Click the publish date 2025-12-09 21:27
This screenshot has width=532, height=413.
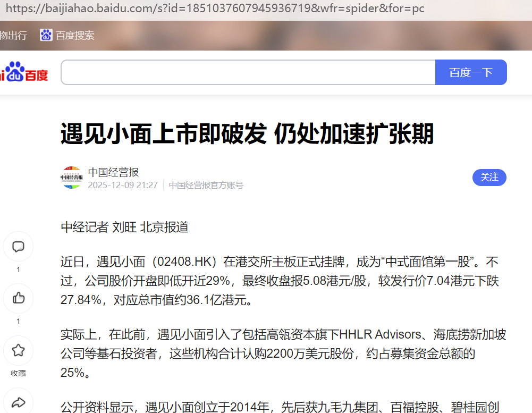(123, 186)
